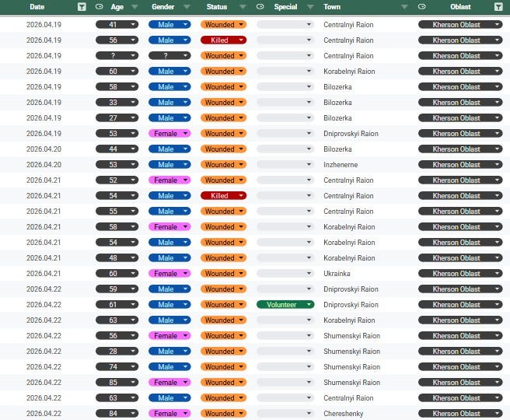The width and height of the screenshot is (510, 420).
Task: Open the Age dropdown showing a question mark
Action: click(117, 56)
